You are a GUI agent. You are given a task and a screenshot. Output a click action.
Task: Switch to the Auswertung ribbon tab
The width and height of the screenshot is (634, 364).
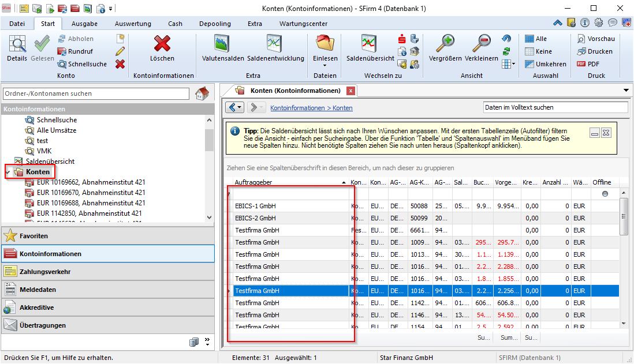click(133, 24)
